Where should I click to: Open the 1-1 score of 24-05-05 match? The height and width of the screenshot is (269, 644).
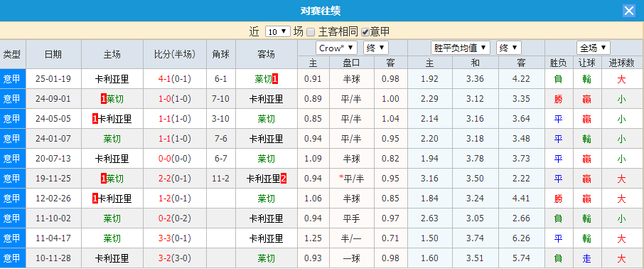pos(164,120)
